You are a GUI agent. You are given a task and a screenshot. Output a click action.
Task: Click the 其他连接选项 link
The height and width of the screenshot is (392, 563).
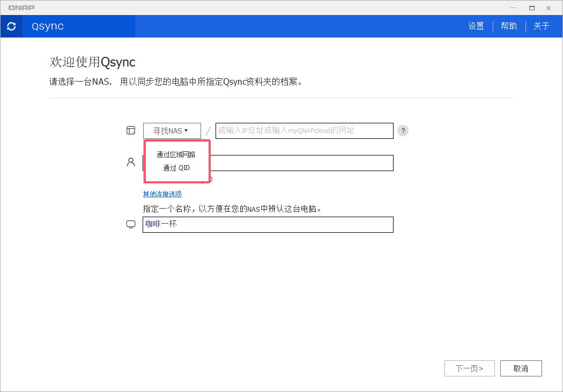click(162, 194)
